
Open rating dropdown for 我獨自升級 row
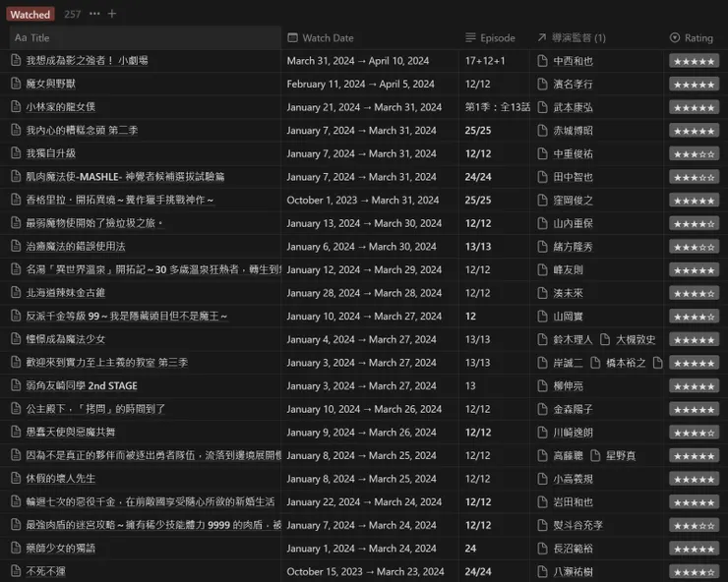[695, 153]
